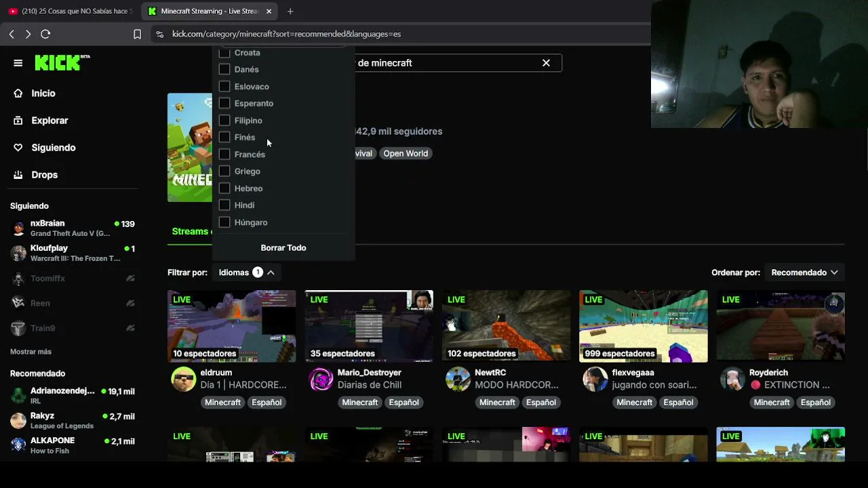Click Royderich's profile avatar
868x488 pixels.
732,380
